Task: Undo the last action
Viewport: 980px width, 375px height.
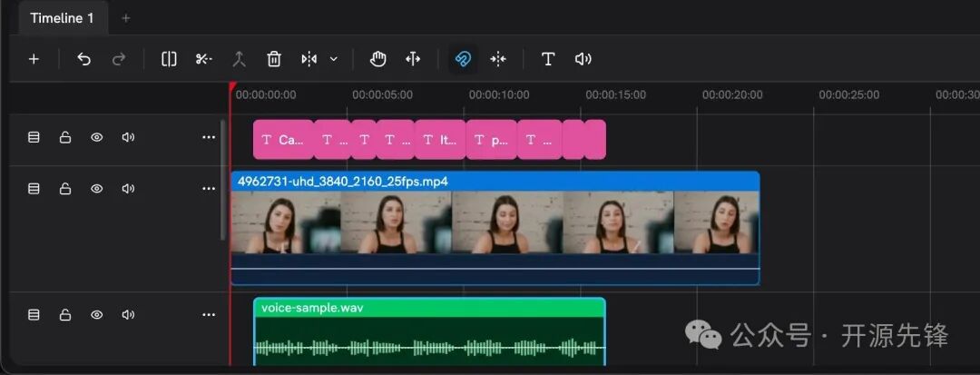Action: point(83,59)
